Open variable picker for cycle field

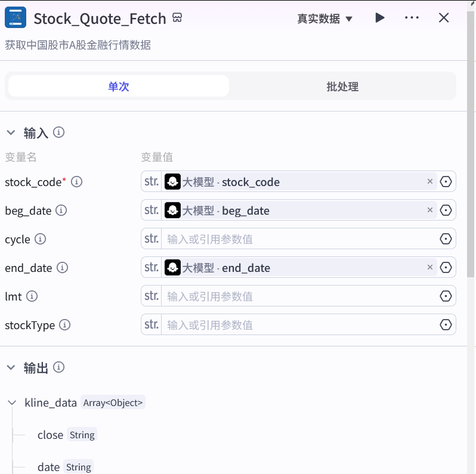446,239
